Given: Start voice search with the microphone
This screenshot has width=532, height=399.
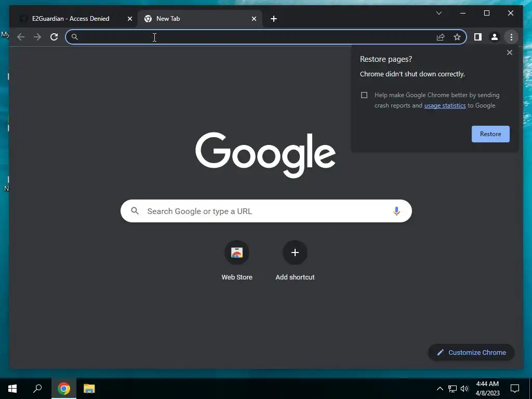Looking at the screenshot, I should point(396,211).
